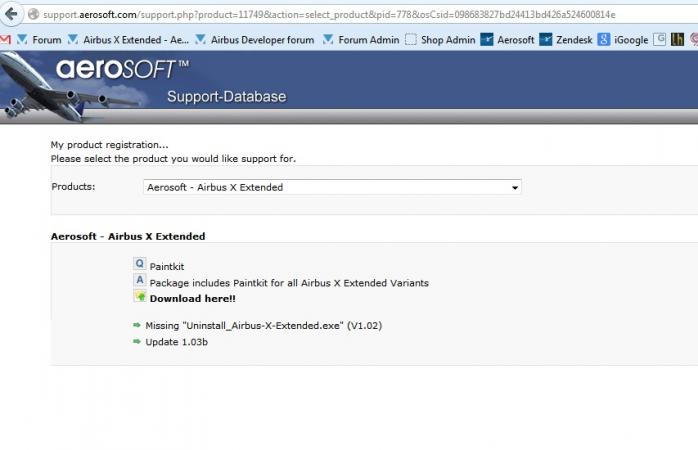Click the Q question icon beside Paintkit
698x450 pixels.
coord(140,265)
